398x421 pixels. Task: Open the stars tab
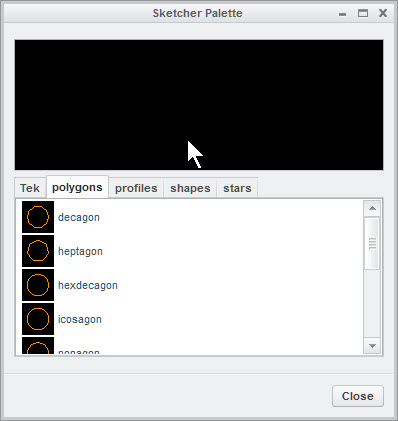coord(237,188)
